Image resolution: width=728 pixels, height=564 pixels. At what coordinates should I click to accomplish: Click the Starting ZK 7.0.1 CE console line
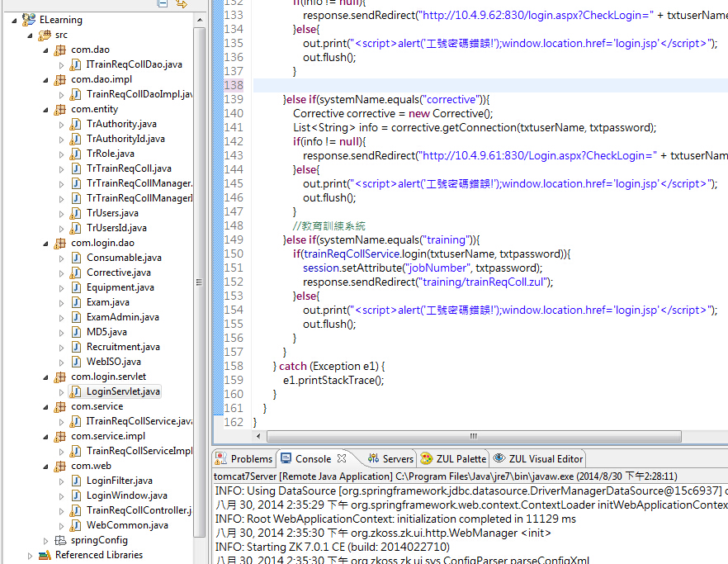tap(333, 547)
